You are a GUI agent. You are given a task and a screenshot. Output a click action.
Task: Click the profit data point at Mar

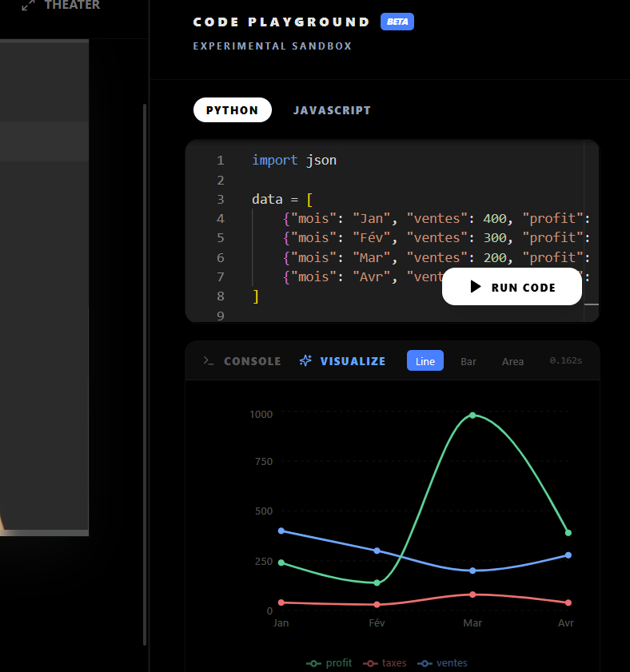pyautogui.click(x=472, y=416)
